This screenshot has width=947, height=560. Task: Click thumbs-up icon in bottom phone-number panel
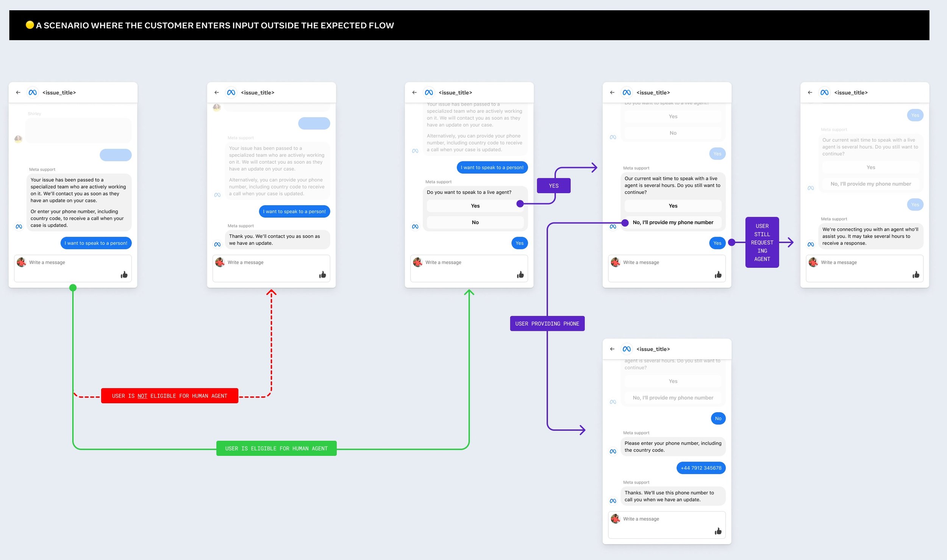pyautogui.click(x=718, y=531)
